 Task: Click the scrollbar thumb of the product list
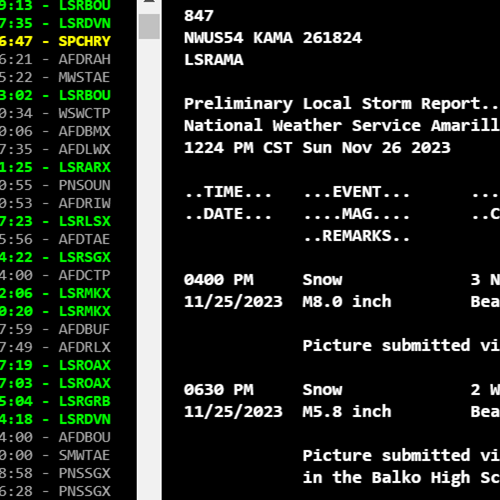[x=149, y=26]
